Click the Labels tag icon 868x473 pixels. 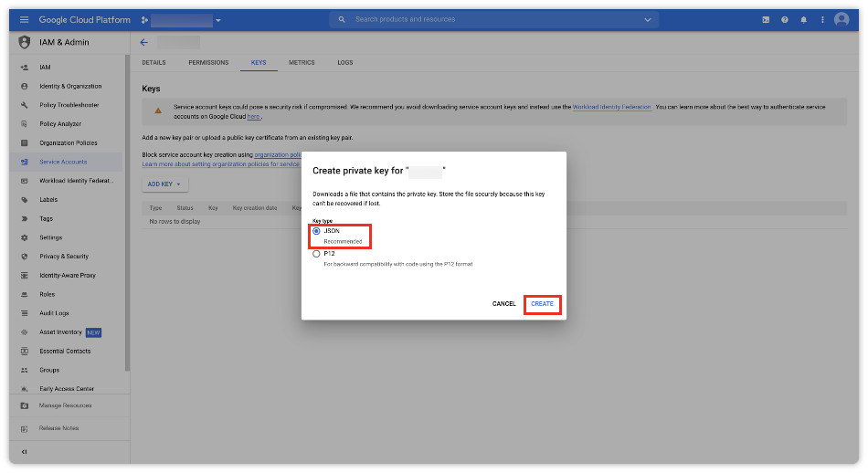click(25, 200)
